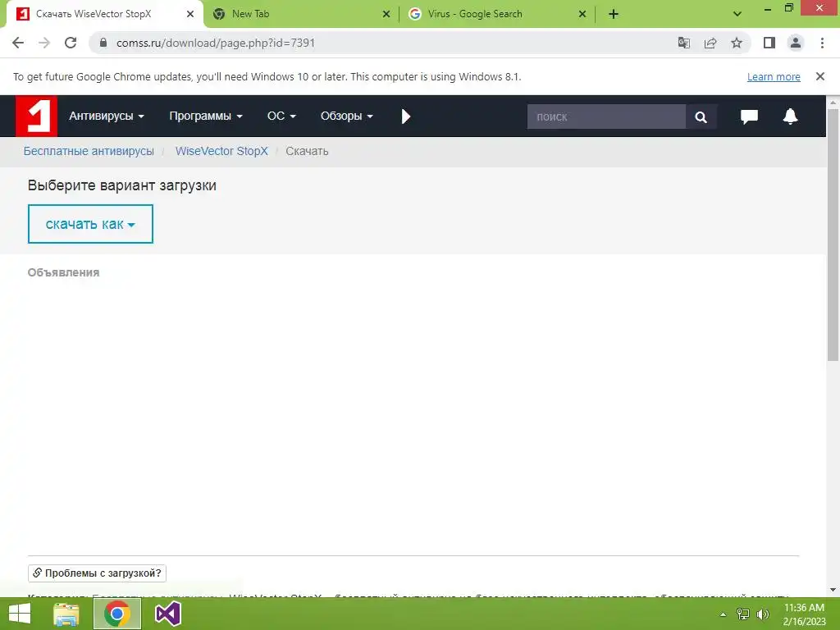
Task: Close the WiseVector StopX tab
Action: click(x=190, y=14)
